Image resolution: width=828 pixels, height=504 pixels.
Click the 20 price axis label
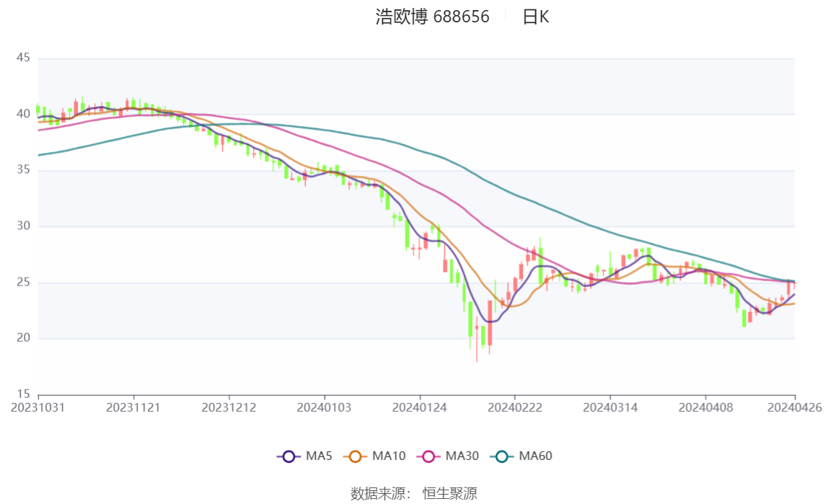(23, 338)
